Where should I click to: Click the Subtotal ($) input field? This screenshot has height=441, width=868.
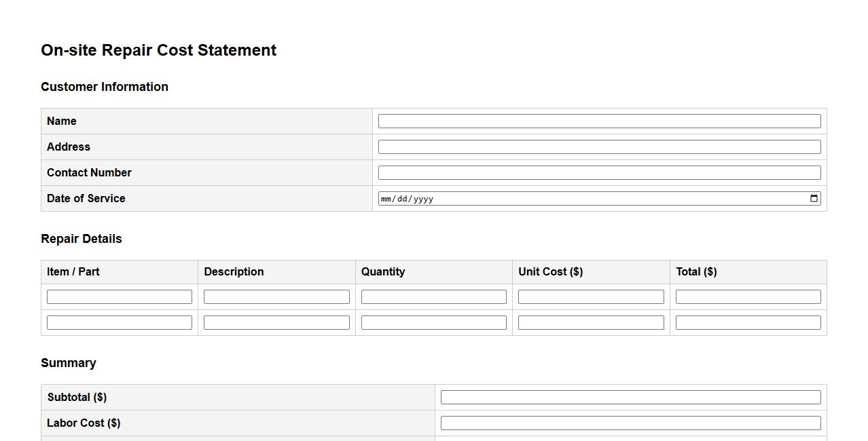pos(630,398)
